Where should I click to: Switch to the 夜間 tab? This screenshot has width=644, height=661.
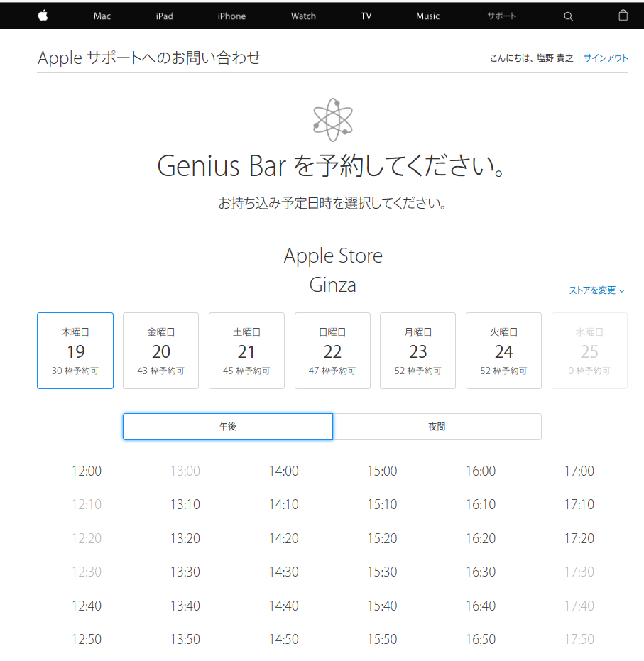(x=437, y=427)
